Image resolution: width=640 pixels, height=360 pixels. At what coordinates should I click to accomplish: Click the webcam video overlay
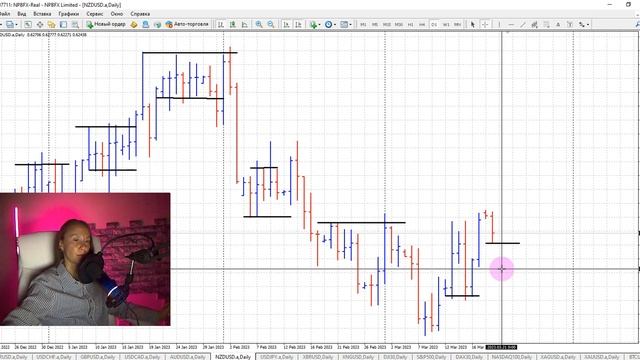[x=85, y=259]
